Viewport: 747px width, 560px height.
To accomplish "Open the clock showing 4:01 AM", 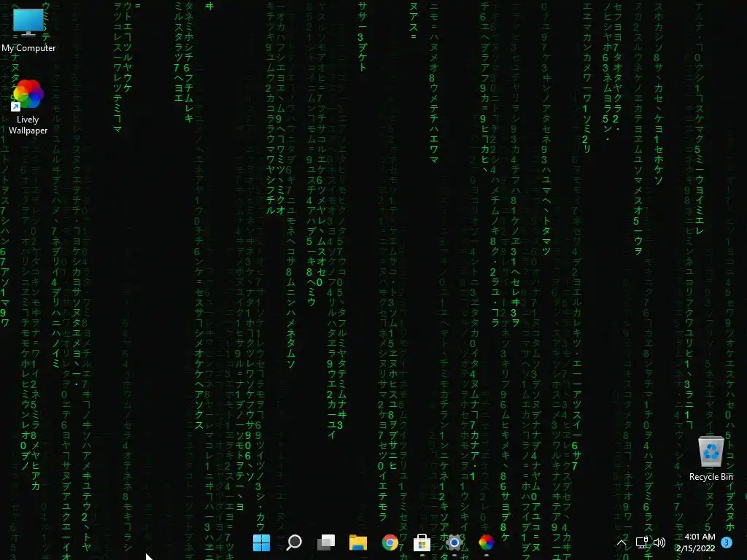I will click(x=695, y=542).
